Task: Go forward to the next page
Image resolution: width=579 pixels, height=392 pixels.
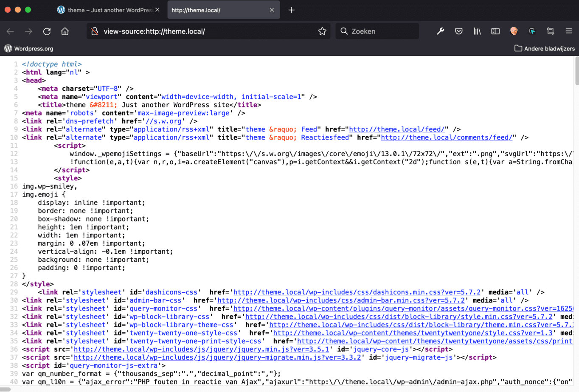Action: (x=28, y=31)
